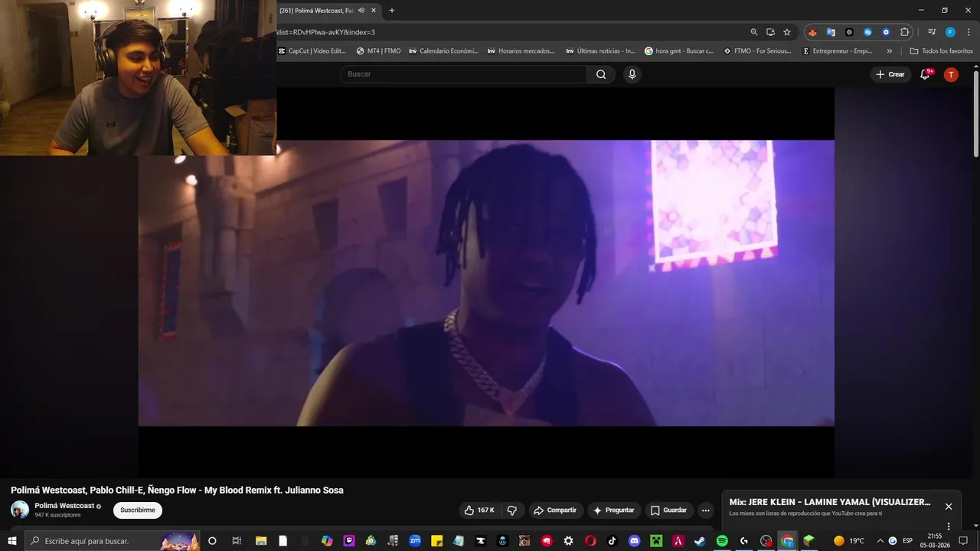
Task: Open Steam from the taskbar
Action: point(700,541)
